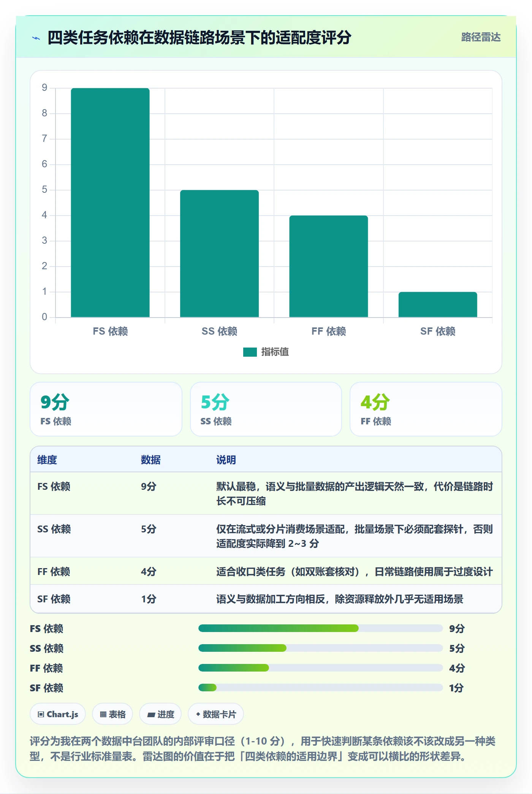
Task: Click SF 依赖 description about 资源释放
Action: tap(340, 599)
